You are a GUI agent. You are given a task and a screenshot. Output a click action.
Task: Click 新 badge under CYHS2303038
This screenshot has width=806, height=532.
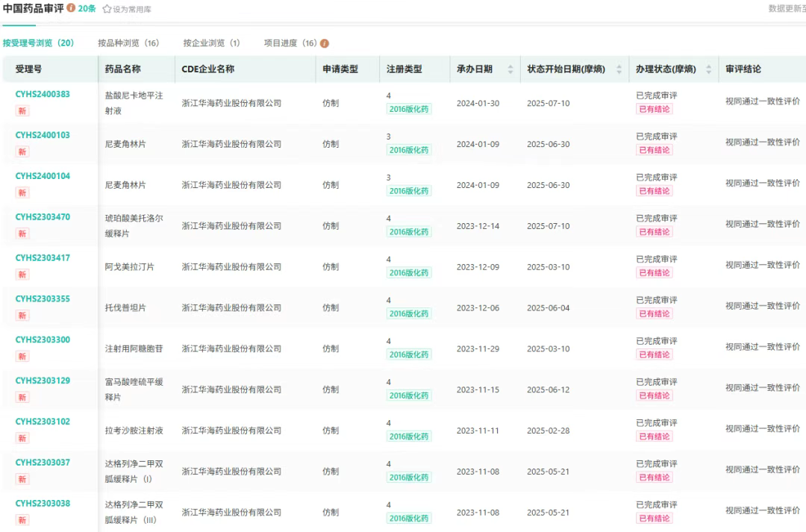pyautogui.click(x=22, y=520)
